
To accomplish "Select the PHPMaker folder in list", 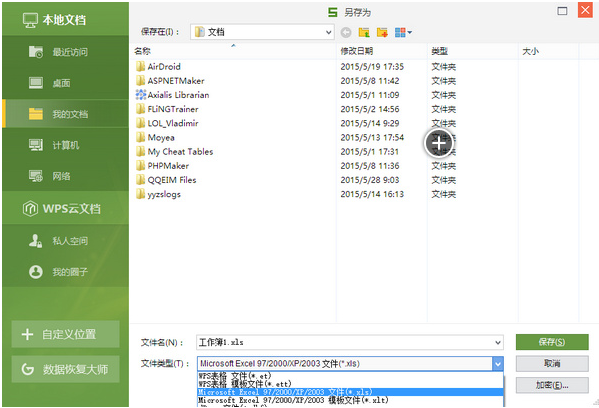I will pos(168,166).
